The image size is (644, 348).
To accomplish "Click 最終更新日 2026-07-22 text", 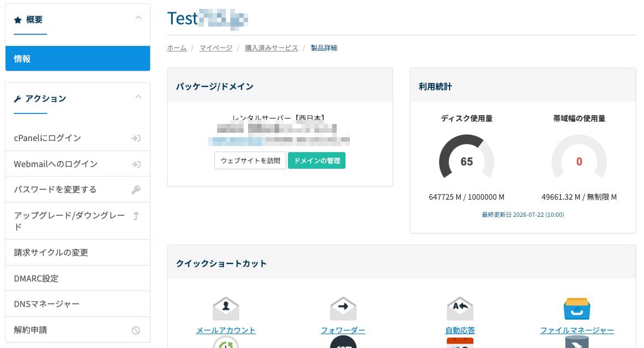I will pos(523,215).
